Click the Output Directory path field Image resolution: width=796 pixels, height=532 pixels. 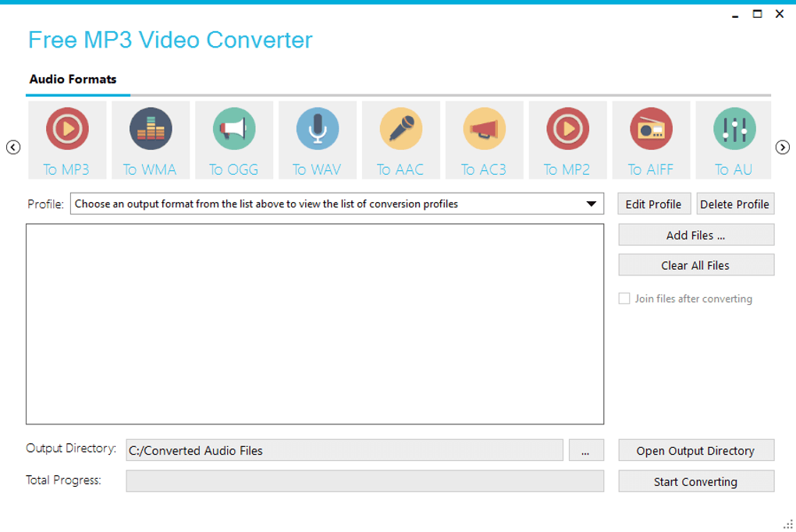tap(345, 450)
